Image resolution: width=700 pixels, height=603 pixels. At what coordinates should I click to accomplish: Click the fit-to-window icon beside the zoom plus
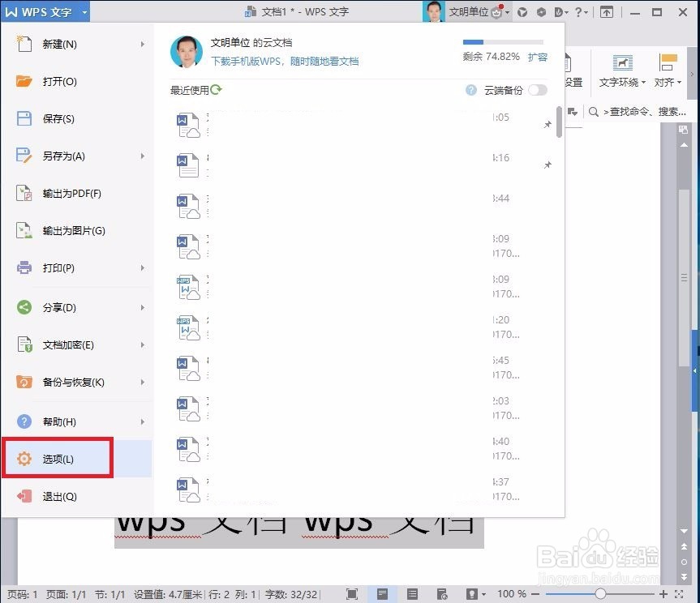[679, 593]
